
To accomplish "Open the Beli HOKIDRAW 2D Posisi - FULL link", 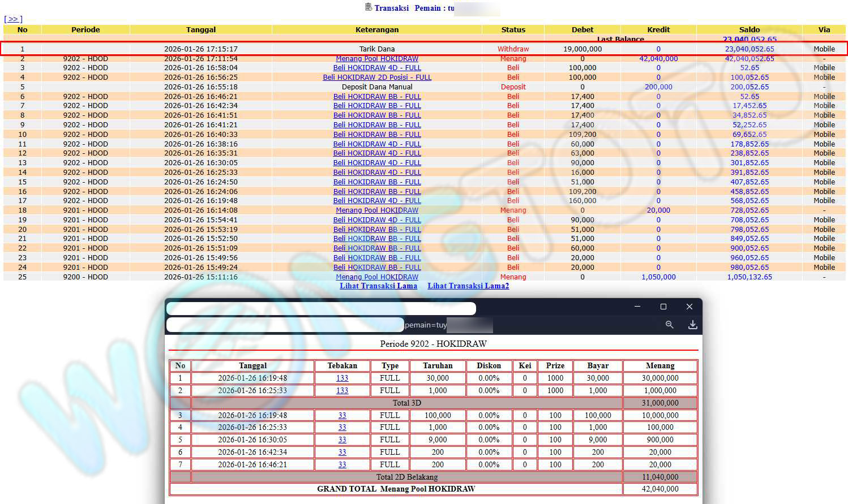I will [377, 77].
